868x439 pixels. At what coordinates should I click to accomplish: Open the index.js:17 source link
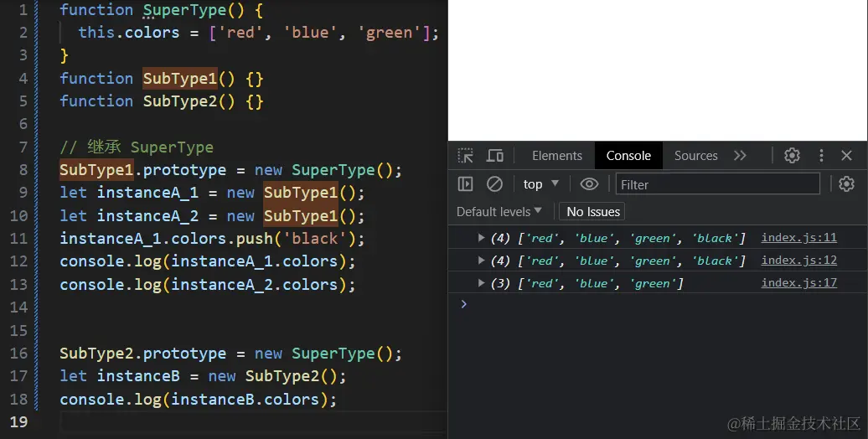pyautogui.click(x=798, y=282)
